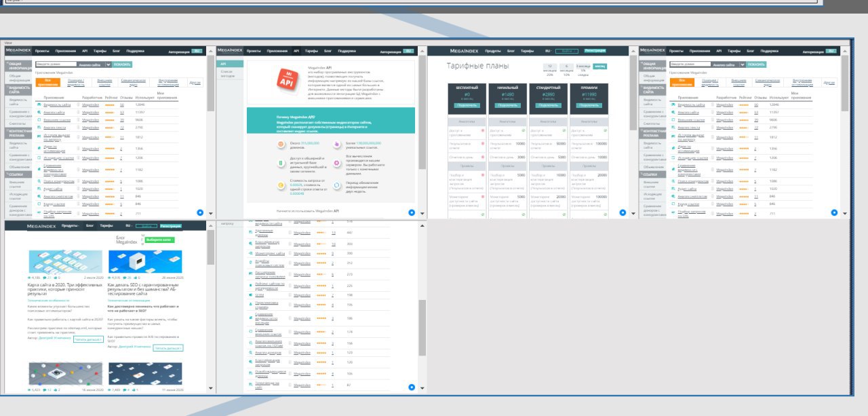Screen dimensions: 868x416
Task: Open the Тарифы menu item in the blog tile
Action: 107,225
